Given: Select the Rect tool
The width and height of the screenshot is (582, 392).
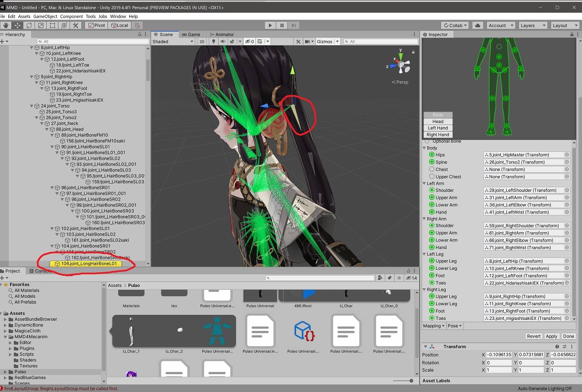Looking at the screenshot, I should coord(53,25).
